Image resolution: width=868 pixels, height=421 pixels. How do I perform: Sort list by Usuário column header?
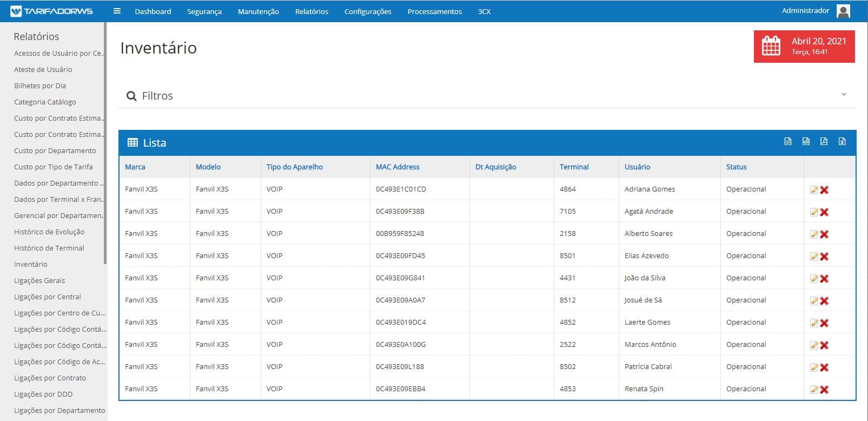[x=637, y=167]
